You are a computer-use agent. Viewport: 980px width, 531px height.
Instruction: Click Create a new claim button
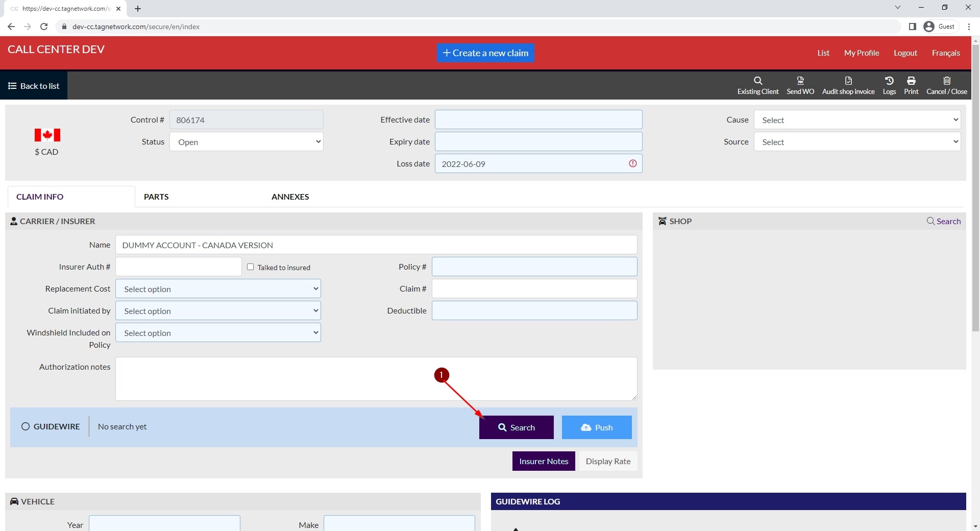coord(485,53)
